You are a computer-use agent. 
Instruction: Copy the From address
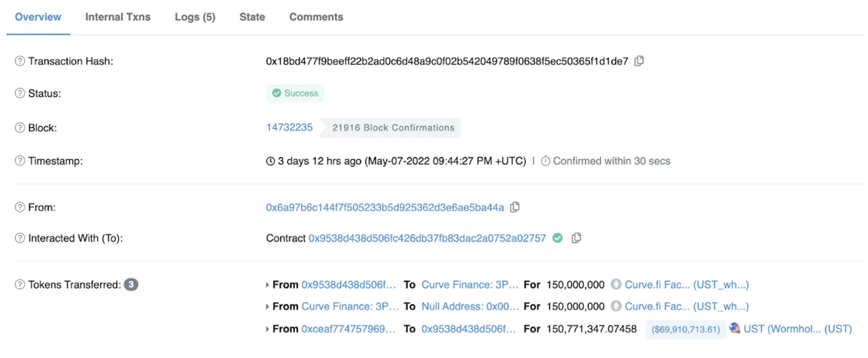(515, 207)
